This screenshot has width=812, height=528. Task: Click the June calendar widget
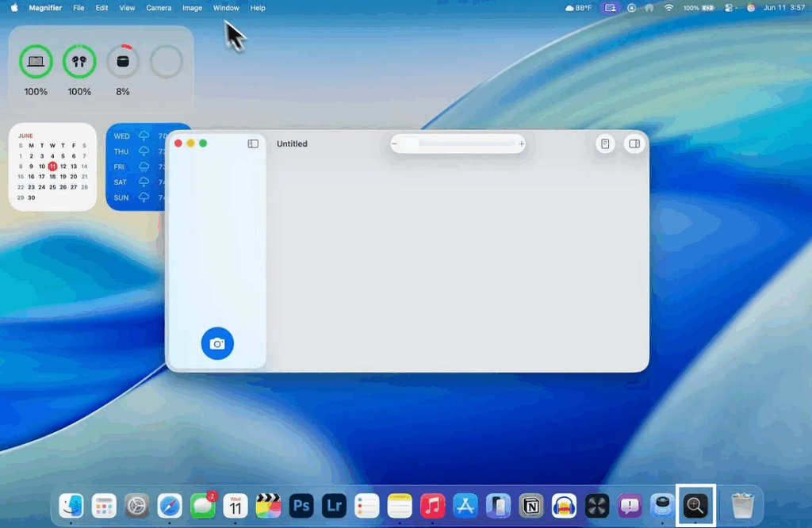pos(52,166)
